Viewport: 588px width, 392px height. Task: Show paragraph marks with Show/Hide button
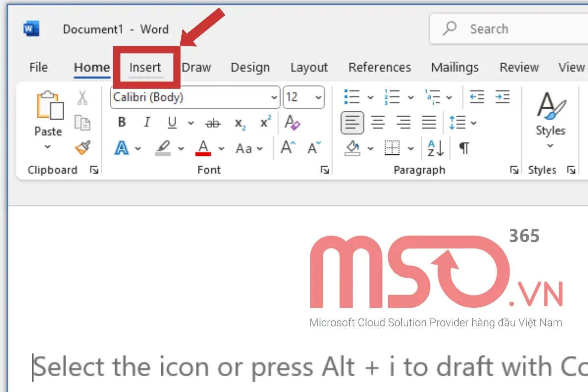pyautogui.click(x=464, y=147)
